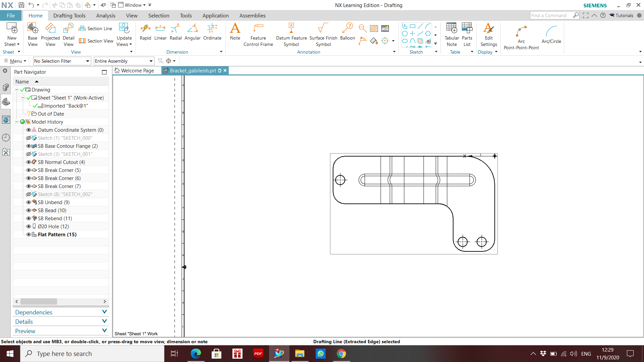Open the Assembly Navigator sidebar icon
644x362 pixels.
tap(6, 87)
